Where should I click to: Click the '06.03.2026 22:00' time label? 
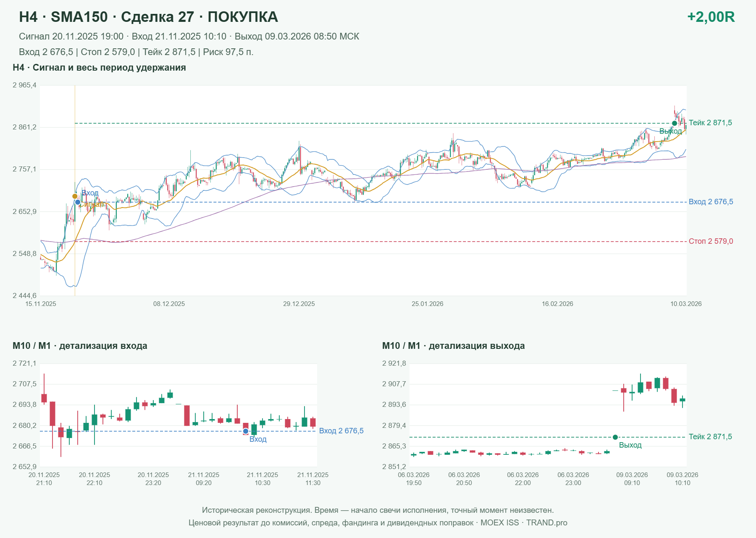tap(523, 479)
